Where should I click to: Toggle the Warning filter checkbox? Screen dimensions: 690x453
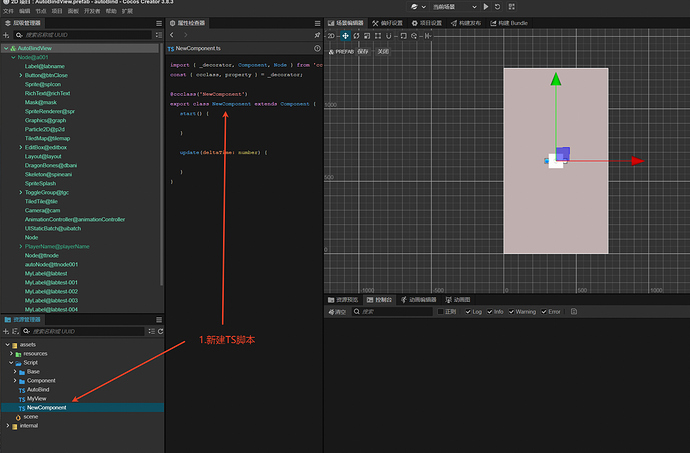(x=511, y=312)
